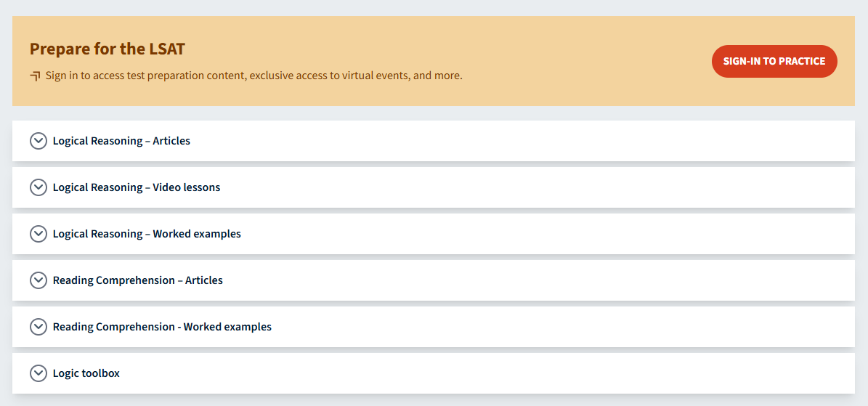Open the 'Logical Reasoning – Articles' section title
This screenshot has height=406, width=868.
pyautogui.click(x=121, y=141)
